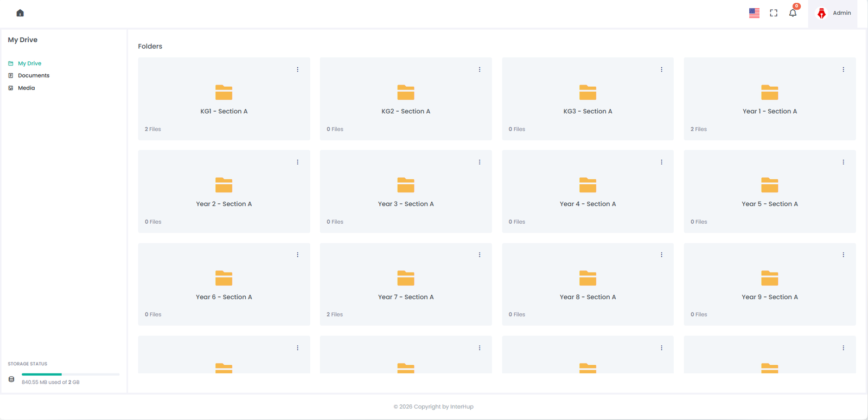Open options menu for KG2 - Section A
Image resolution: width=868 pixels, height=420 pixels.
click(480, 69)
